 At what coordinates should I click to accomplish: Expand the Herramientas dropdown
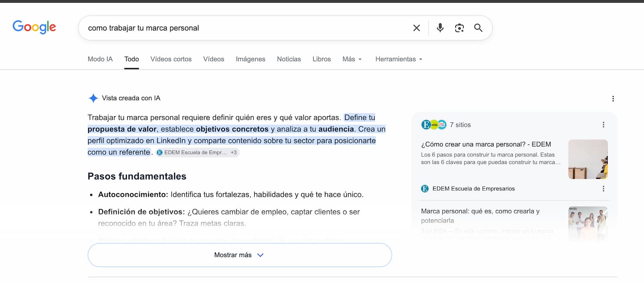(x=399, y=59)
